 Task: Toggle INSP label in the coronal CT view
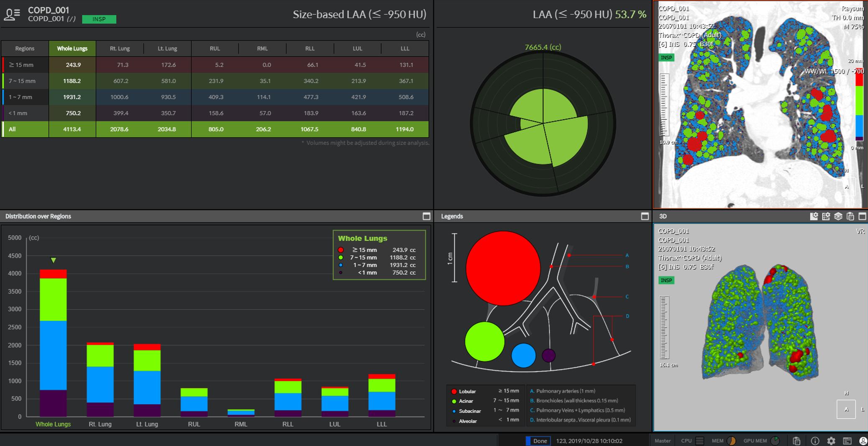coord(666,58)
